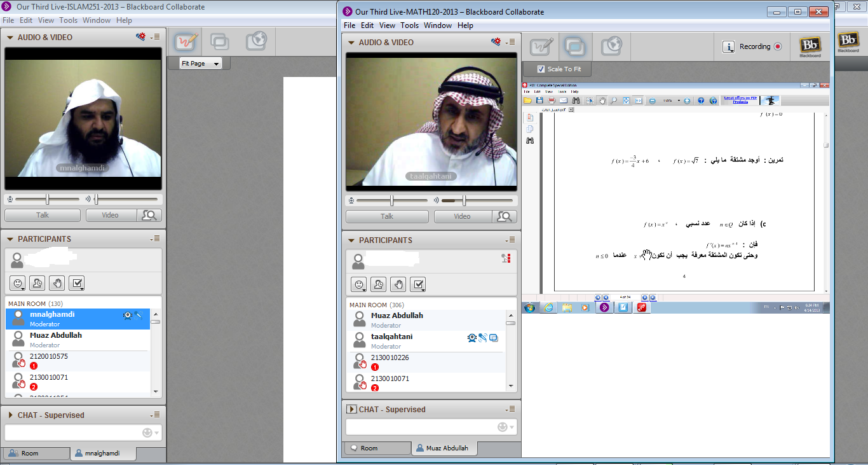Open Participants options menu in ISLAM251 window
The image size is (868, 465).
[x=155, y=239]
